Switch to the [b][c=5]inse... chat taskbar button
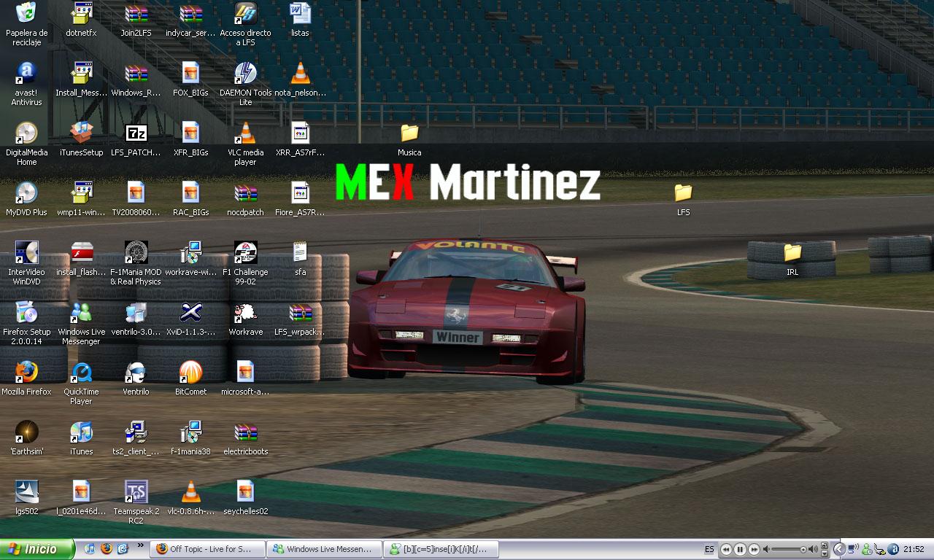The height and width of the screenshot is (560, 934). pos(441,549)
